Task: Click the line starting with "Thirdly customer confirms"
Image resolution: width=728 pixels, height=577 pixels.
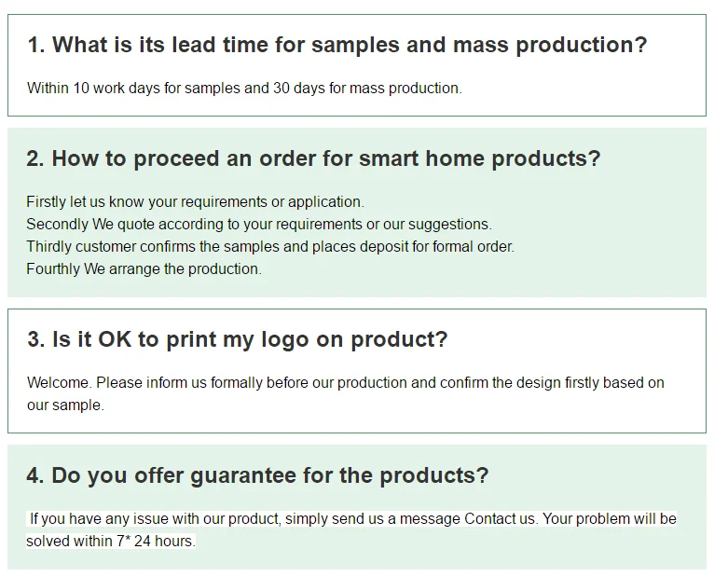Action: pos(269,247)
